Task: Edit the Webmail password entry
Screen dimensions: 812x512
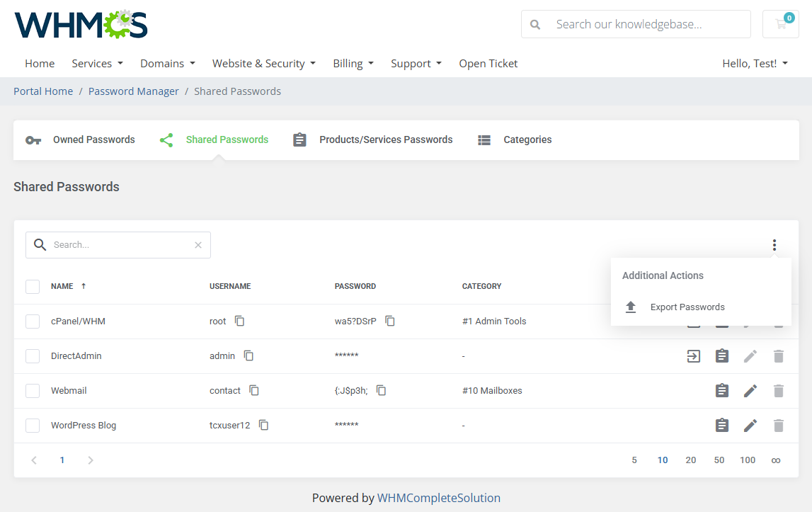Action: (x=750, y=391)
